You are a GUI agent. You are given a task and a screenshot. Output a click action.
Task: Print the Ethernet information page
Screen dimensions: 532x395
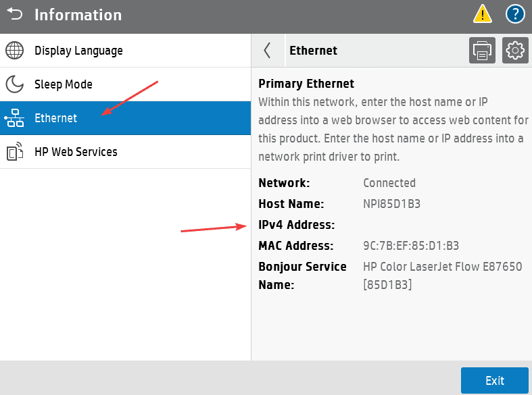coord(482,51)
